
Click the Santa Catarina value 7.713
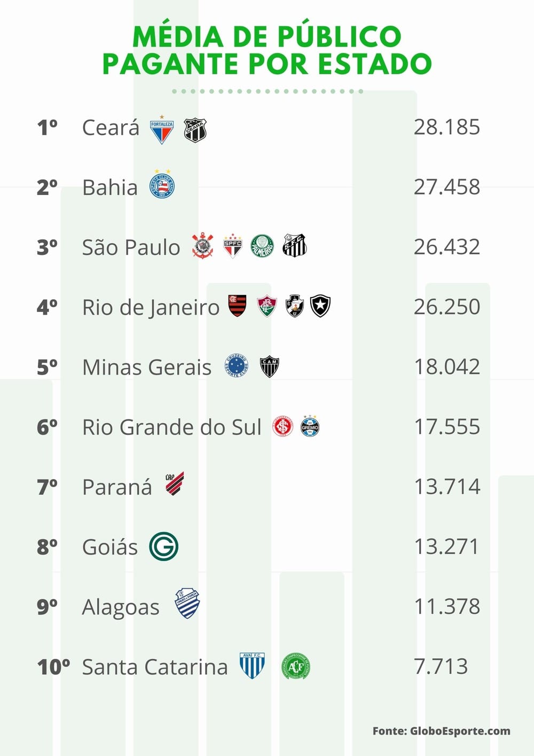click(x=441, y=666)
